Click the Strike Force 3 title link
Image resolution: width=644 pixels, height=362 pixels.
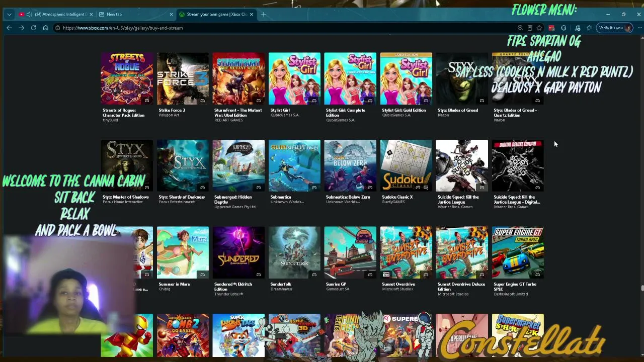(x=172, y=110)
